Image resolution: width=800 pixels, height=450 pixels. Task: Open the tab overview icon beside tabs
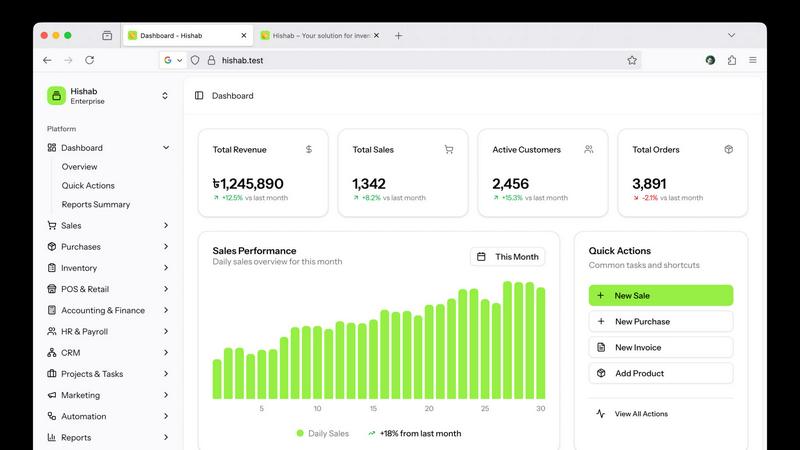[x=107, y=36]
